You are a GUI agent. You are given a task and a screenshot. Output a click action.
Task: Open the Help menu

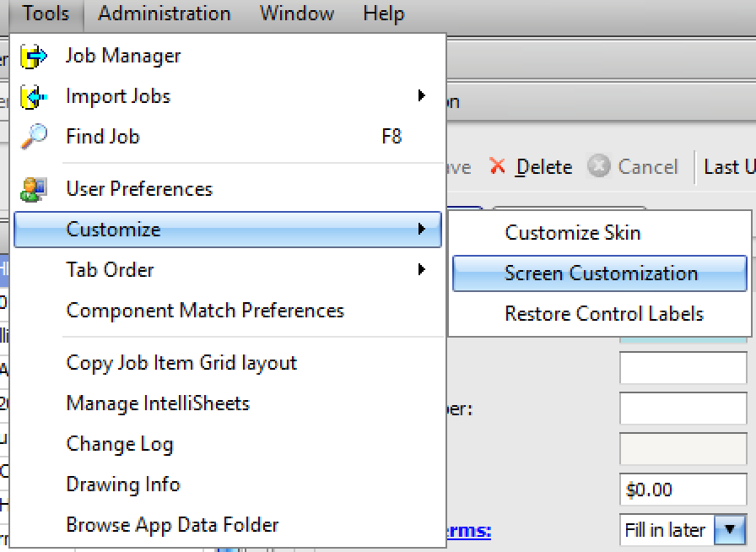[383, 14]
